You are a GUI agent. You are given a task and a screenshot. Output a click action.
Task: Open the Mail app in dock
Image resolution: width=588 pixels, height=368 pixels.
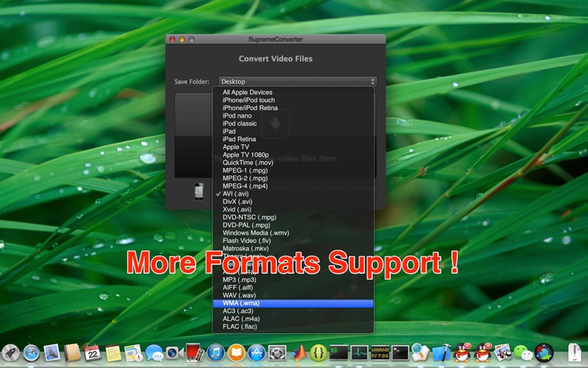coord(51,353)
